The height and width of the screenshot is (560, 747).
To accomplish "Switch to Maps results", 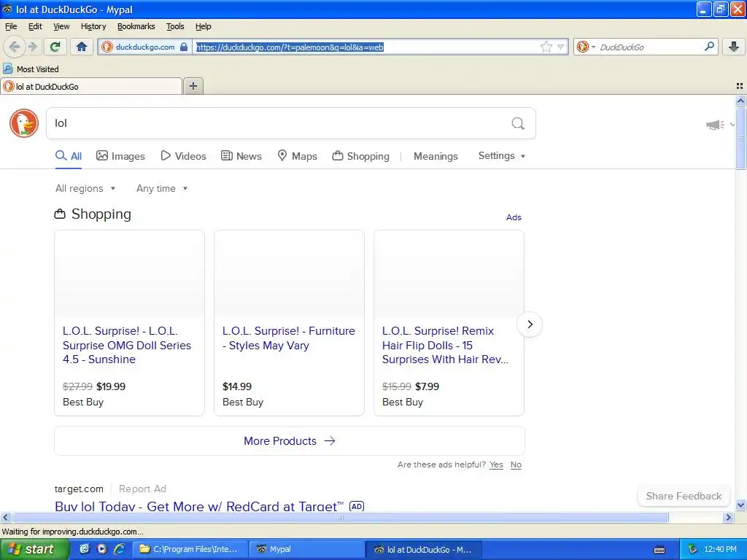I will click(298, 156).
